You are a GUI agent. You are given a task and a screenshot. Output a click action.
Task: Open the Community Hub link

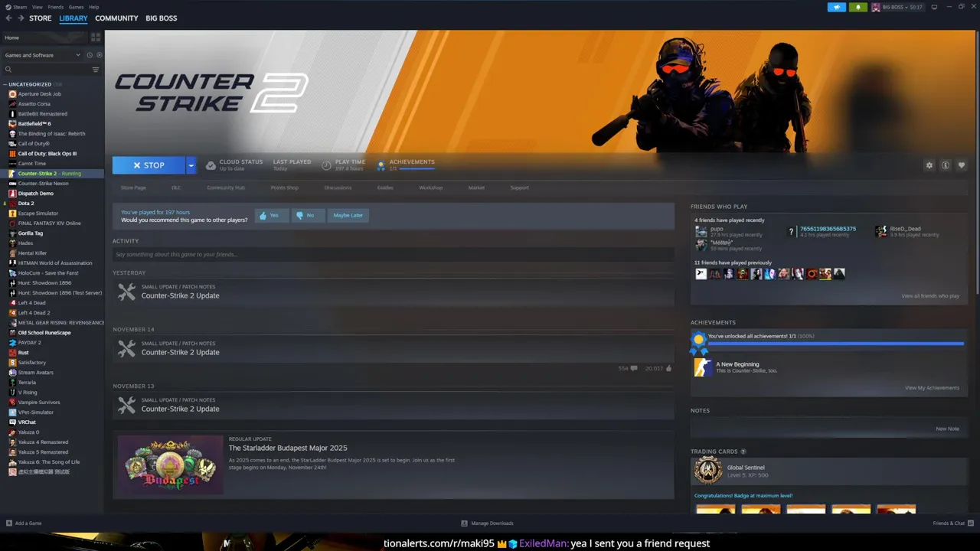pos(226,187)
